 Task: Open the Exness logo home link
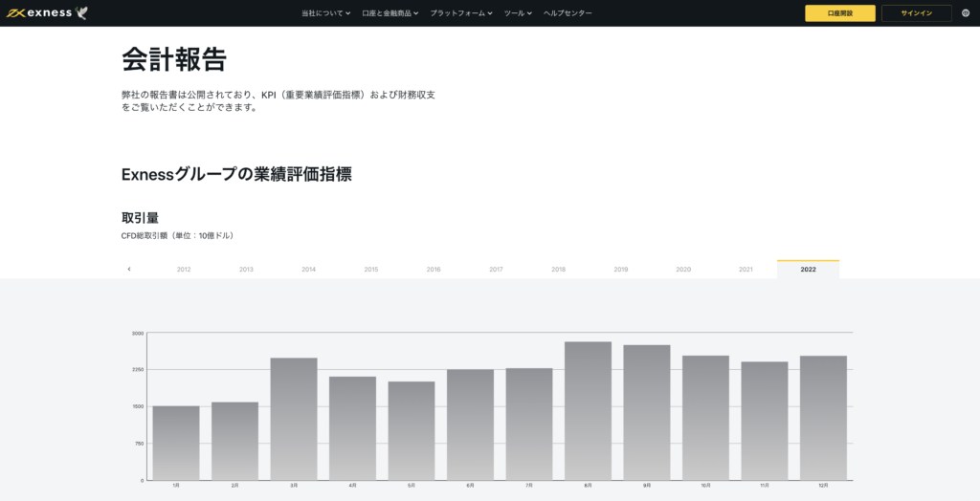coord(47,13)
